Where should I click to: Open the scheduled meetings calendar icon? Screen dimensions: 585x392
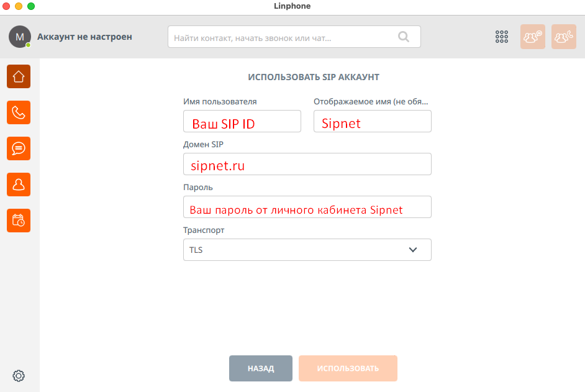pyautogui.click(x=19, y=221)
